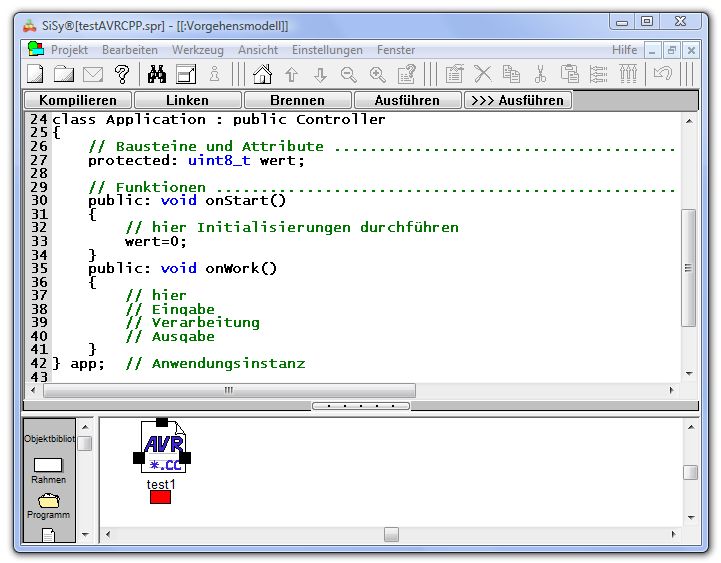
Task: Open the Werkzeug menu
Action: pyautogui.click(x=197, y=49)
